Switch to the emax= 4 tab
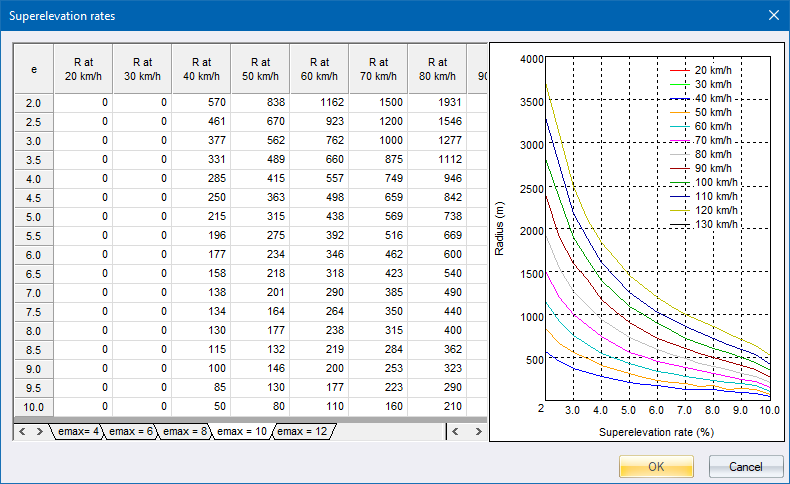 (x=77, y=431)
